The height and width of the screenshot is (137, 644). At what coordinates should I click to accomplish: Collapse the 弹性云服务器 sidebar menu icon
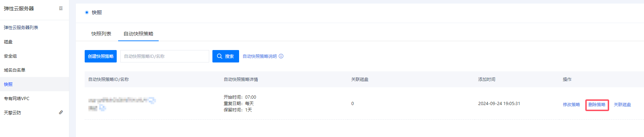(61, 9)
